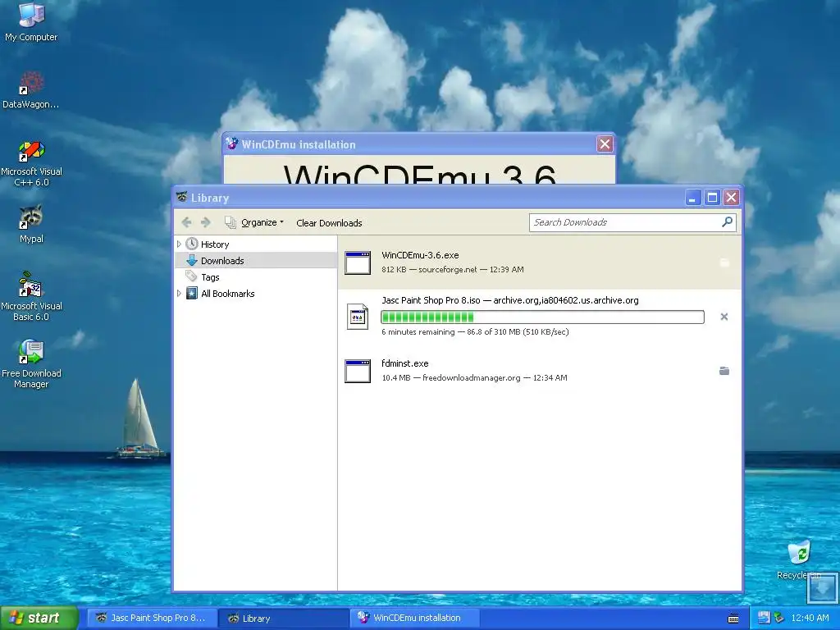Click the download arrow box near Recycle Bin
The height and width of the screenshot is (630, 840).
tap(822, 588)
